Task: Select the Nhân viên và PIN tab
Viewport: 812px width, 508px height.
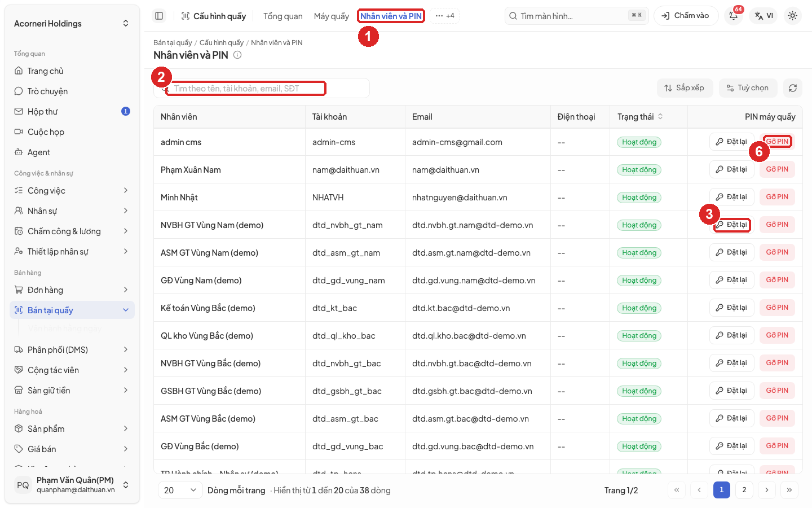Action: click(391, 16)
